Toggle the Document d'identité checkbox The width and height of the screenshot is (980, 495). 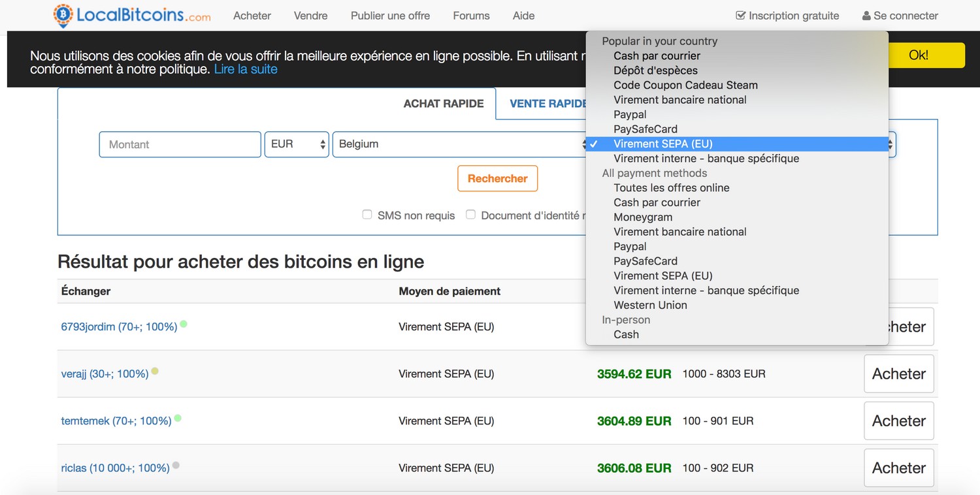[x=470, y=215]
